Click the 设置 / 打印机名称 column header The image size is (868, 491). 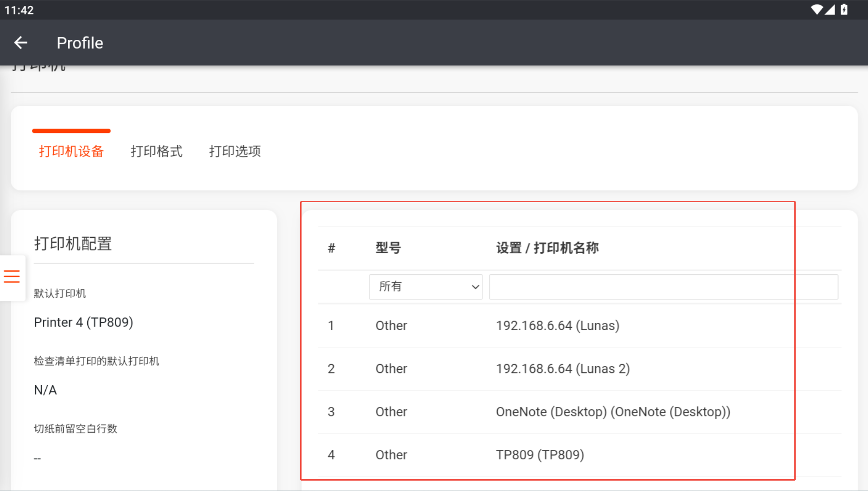[547, 248]
